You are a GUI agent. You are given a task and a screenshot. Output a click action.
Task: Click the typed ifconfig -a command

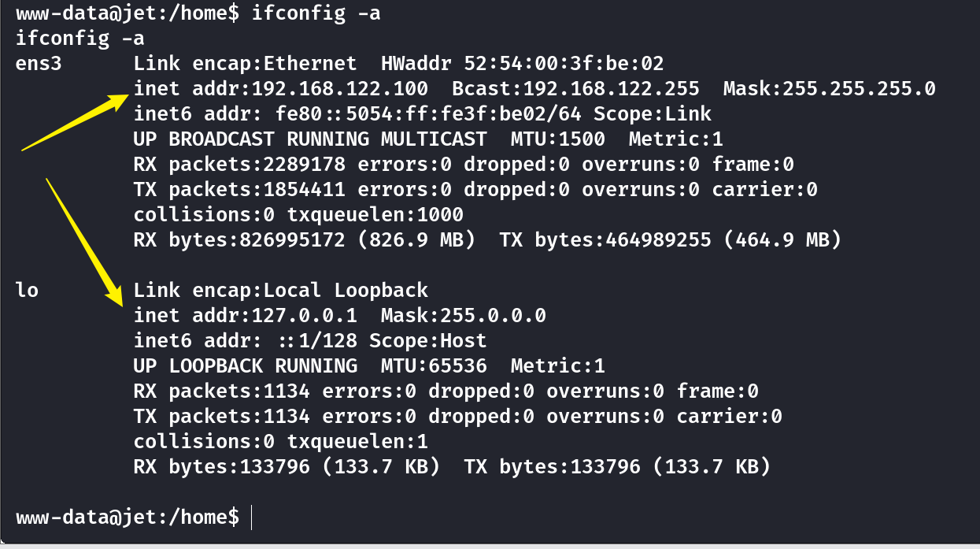coord(316,13)
